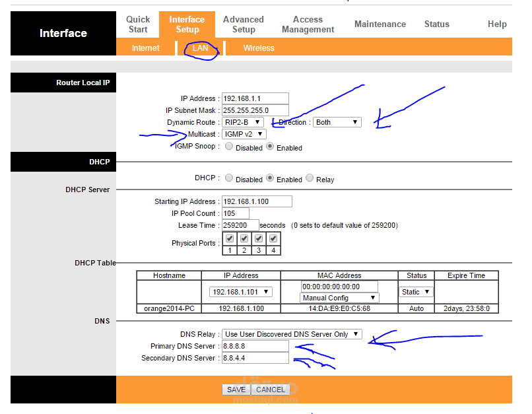The height and width of the screenshot is (414, 532).
Task: Select the 14:DA:E9:E0:C5:68 MAC entry
Action: pyautogui.click(x=339, y=308)
